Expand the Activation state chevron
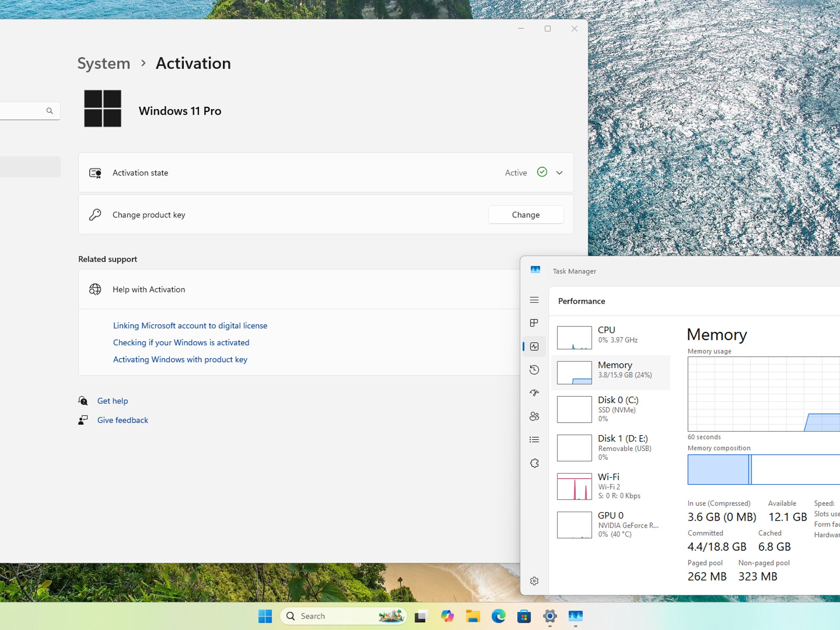840x630 pixels. click(x=559, y=173)
